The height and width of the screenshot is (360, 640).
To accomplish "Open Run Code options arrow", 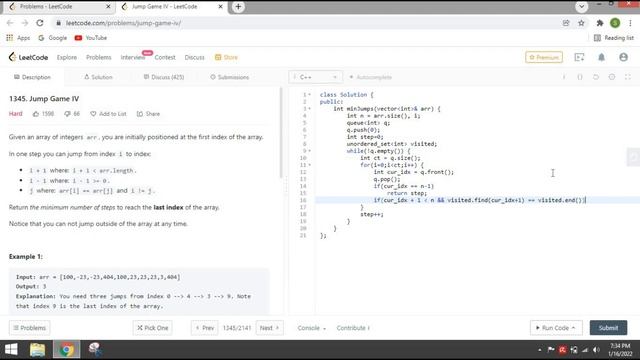I will 573,328.
